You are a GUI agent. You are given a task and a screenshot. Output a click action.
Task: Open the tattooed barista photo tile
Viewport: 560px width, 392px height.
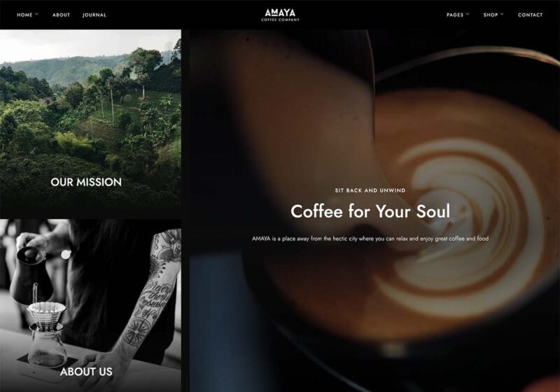click(x=90, y=306)
